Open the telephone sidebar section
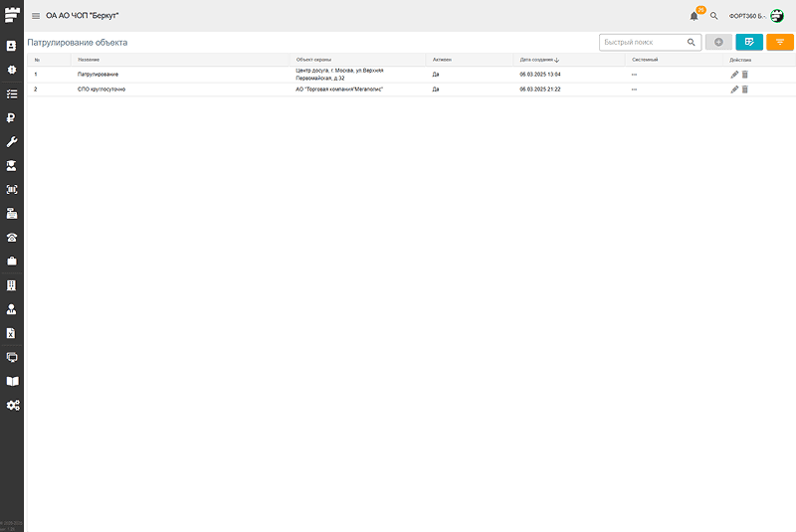The width and height of the screenshot is (796, 532). 11,238
